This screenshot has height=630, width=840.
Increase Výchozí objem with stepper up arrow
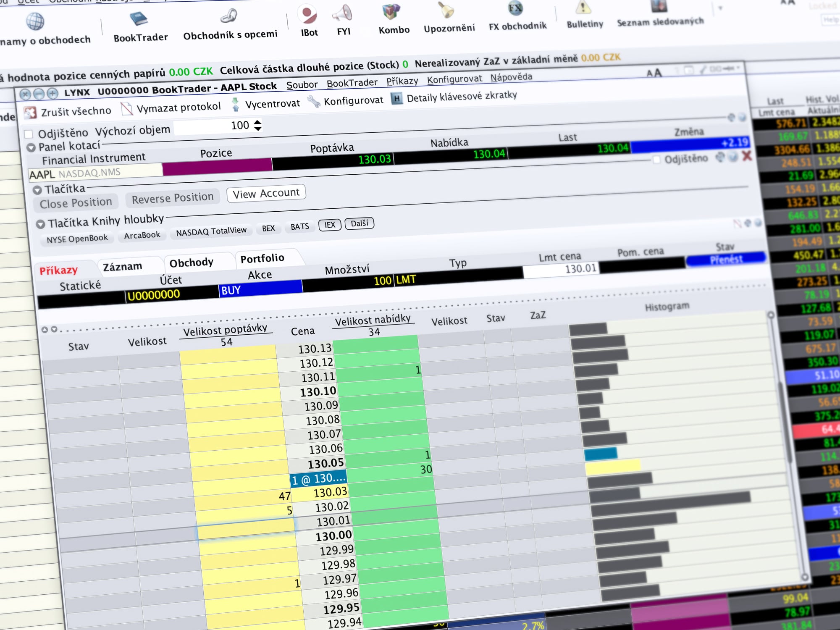pos(258,122)
